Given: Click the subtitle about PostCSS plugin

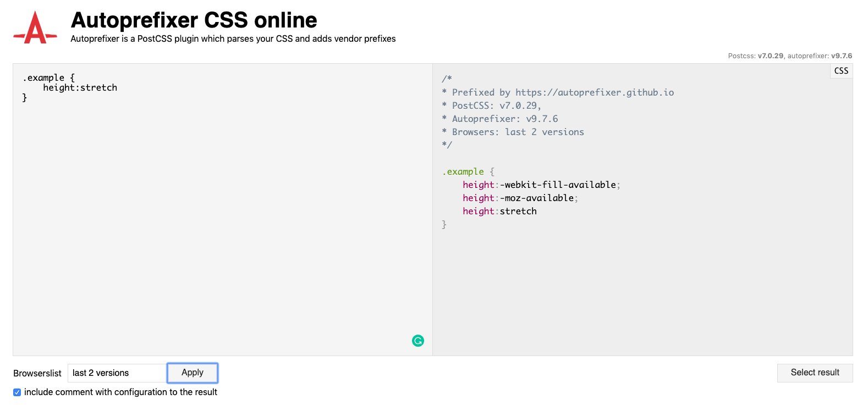Looking at the screenshot, I should coord(233,39).
